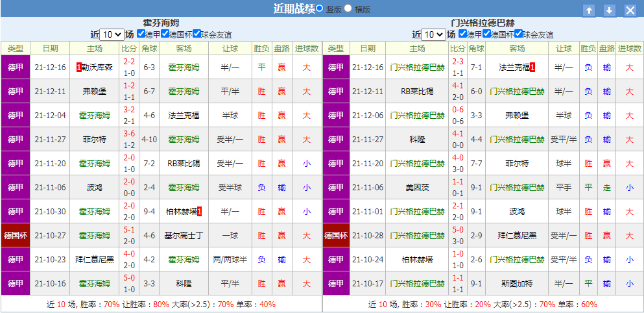Click left summary win rate 70%
This screenshot has height=313, width=644.
(112, 305)
